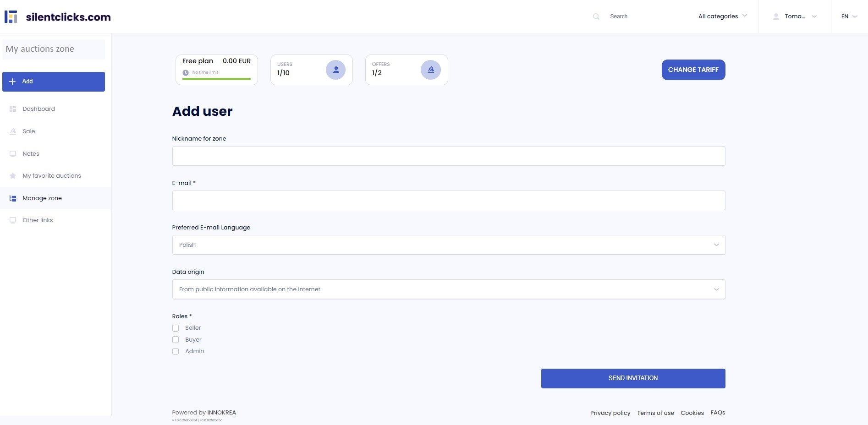
Task: Select the plus icon on the Add button
Action: coord(12,82)
